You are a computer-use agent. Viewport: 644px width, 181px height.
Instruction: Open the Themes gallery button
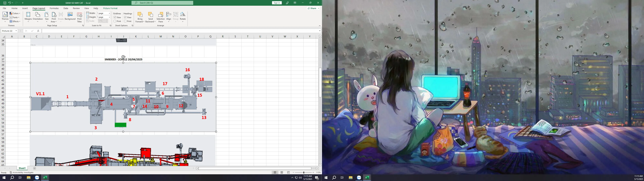coord(5,17)
